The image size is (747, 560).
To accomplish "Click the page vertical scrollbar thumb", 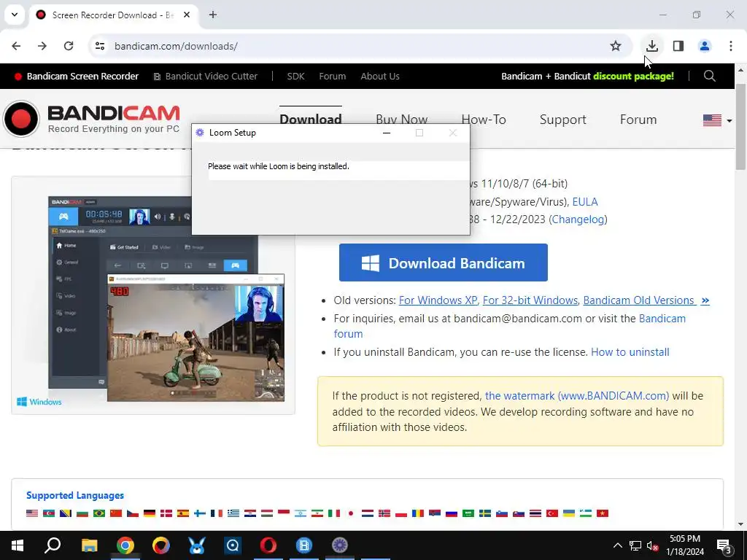I will tap(740, 126).
